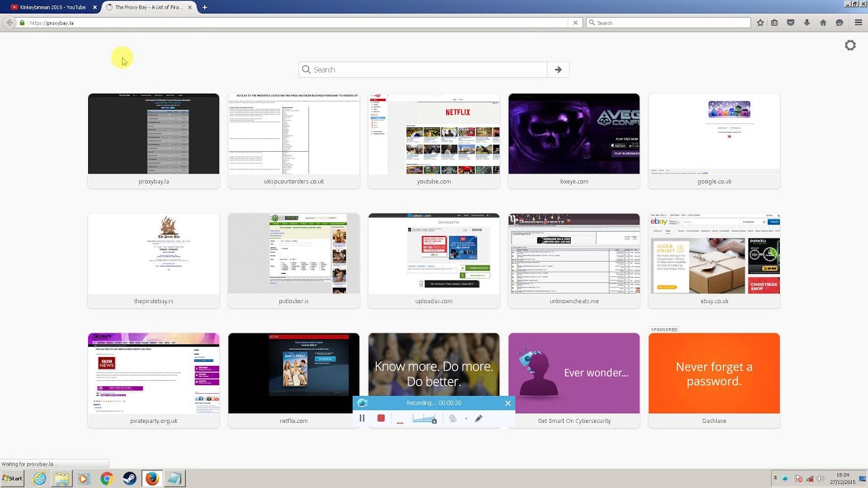868x488 pixels.
Task: Bookmark this page with the star icon
Action: click(760, 22)
